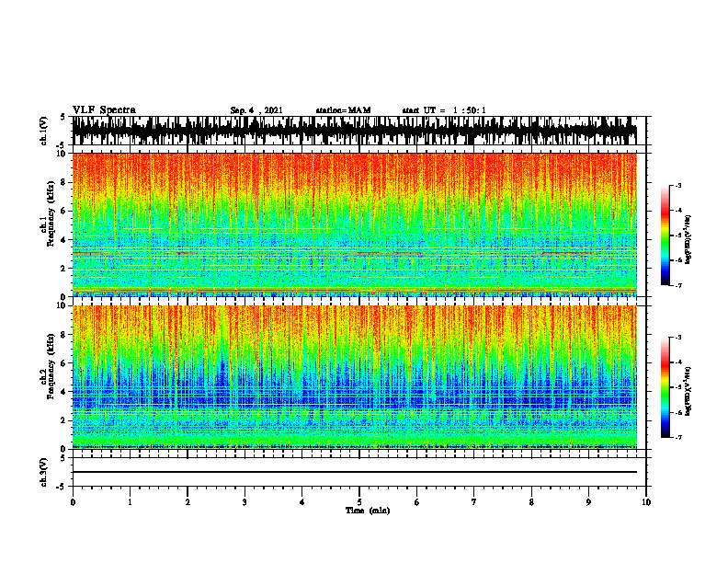
Task: Click the ch.1 "Frequency (kHz)" axis label
Action: (51, 213)
